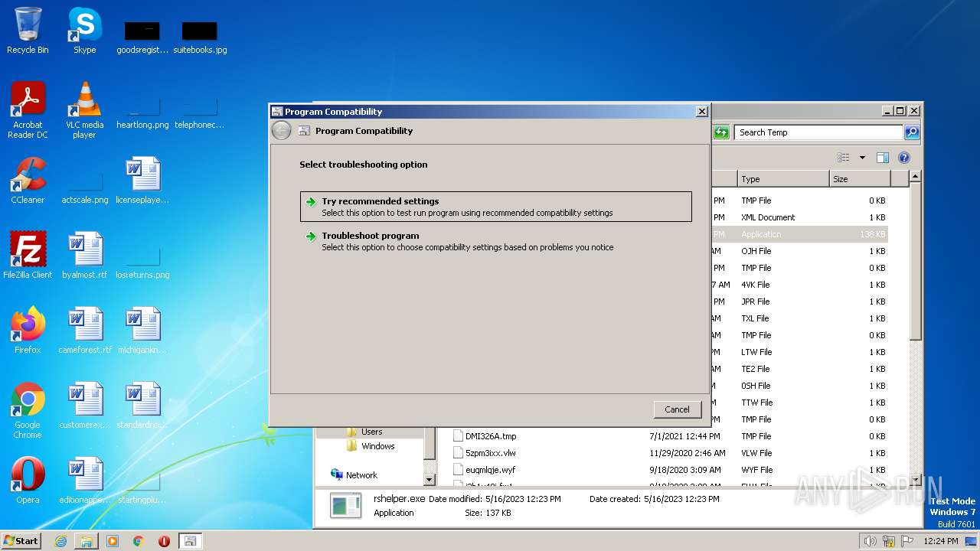Select suitebooks.jpg desktop file
The image size is (980, 551).
(x=200, y=37)
